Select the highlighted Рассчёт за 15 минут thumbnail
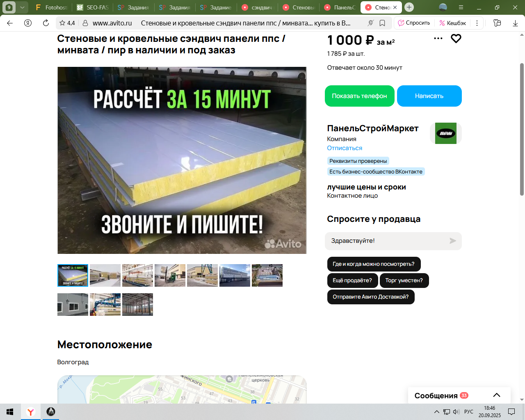Screen dimensions: 525x420 point(73,275)
